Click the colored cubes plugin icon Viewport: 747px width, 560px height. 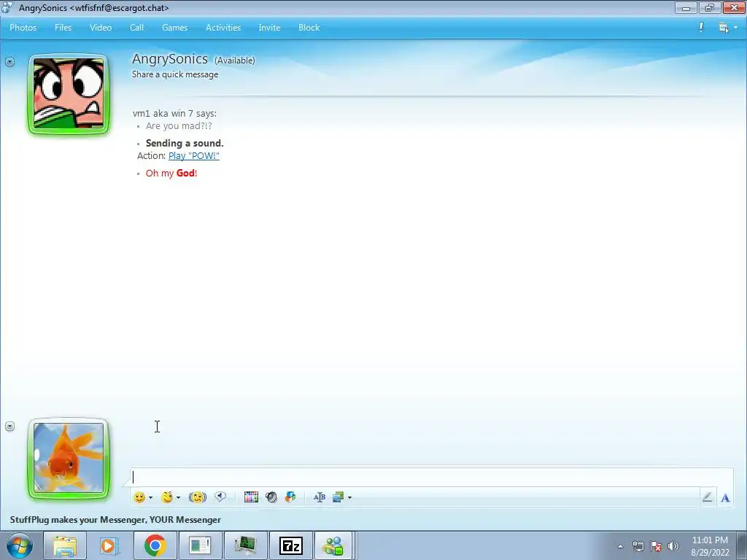click(290, 497)
